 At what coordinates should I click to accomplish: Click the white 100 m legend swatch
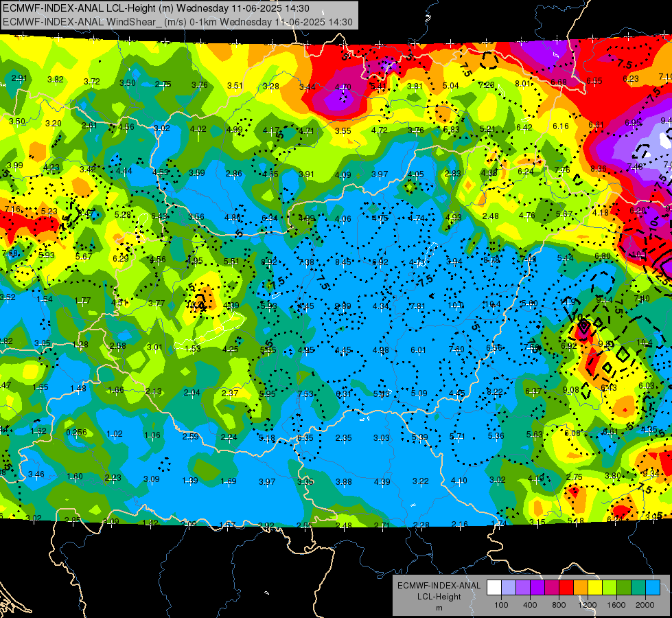(x=494, y=588)
